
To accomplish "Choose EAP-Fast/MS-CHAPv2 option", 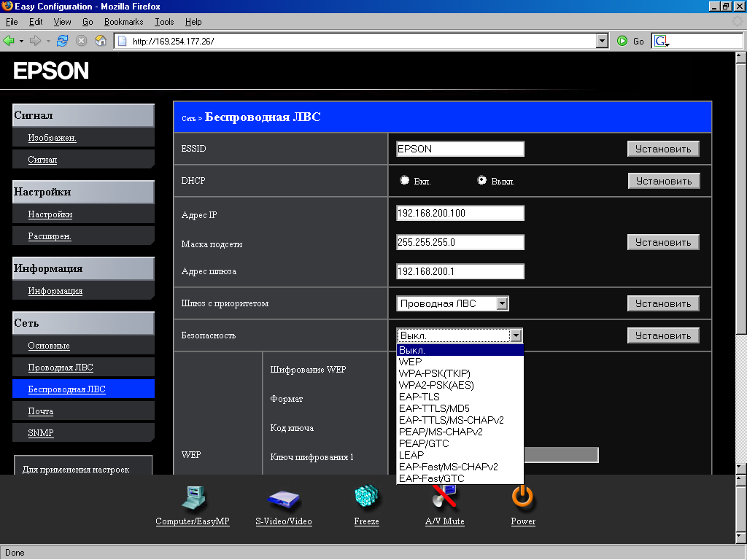I will coord(460,467).
